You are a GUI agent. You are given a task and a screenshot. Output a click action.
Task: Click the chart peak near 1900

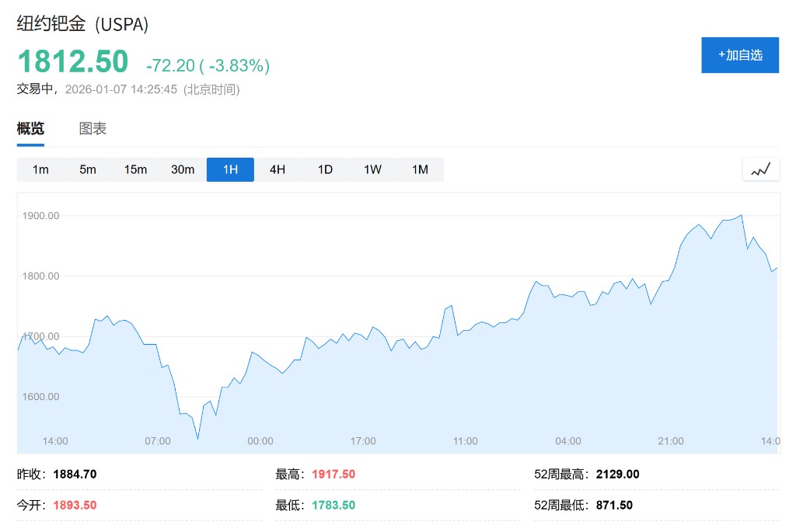[741, 215]
